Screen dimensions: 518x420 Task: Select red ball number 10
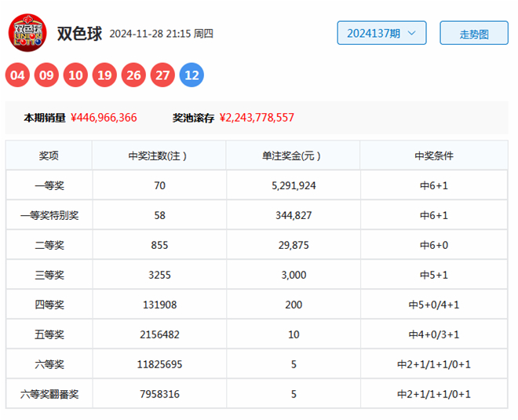pos(75,75)
